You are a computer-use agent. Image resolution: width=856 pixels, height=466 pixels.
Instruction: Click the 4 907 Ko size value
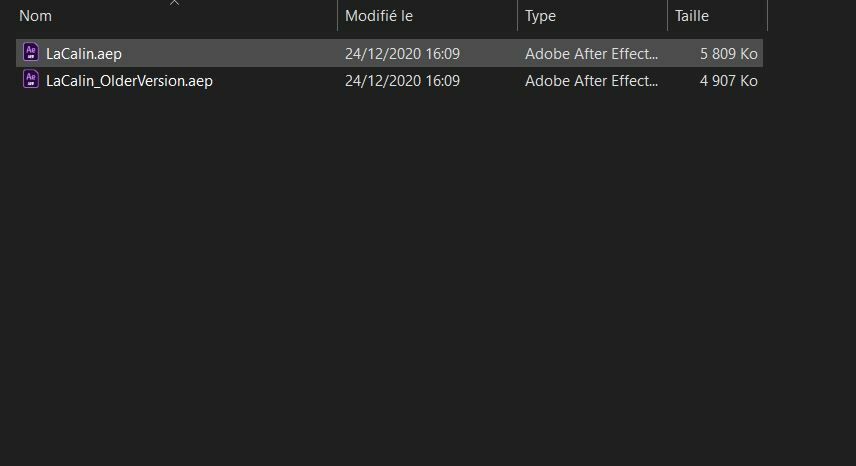728,81
